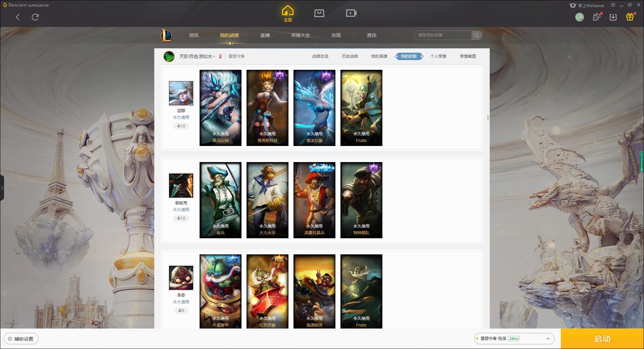Switch to 直播 tab
This screenshot has width=644, height=349.
click(x=265, y=35)
